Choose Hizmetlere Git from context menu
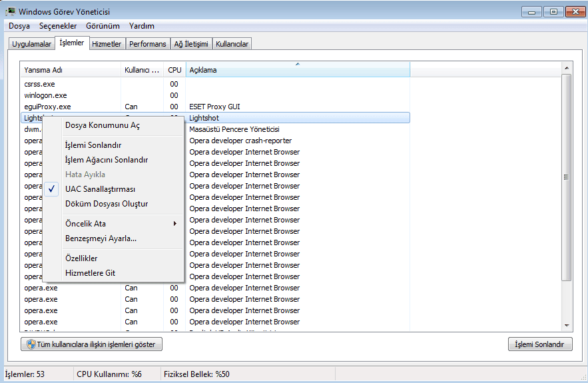Viewport: 588px width, 383px height. 90,273
